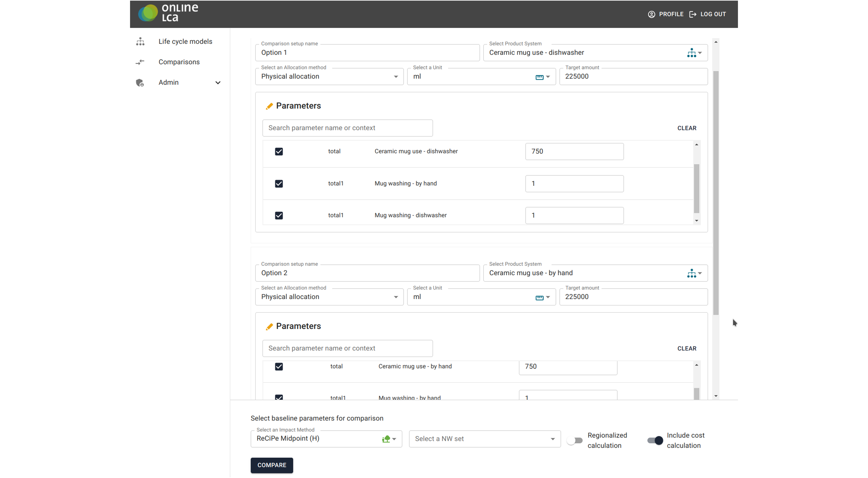Open ReCiPe Midpoint (H) impact method dropdown
Image resolution: width=868 pixels, height=478 pixels.
pos(326,439)
